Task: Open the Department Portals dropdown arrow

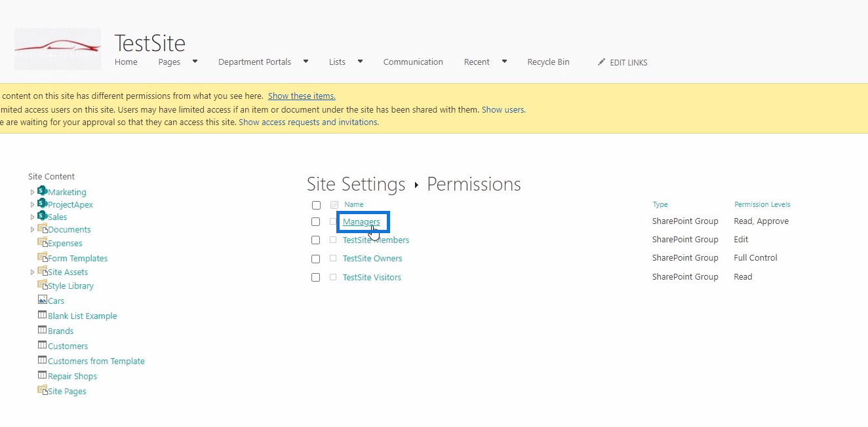Action: click(306, 62)
